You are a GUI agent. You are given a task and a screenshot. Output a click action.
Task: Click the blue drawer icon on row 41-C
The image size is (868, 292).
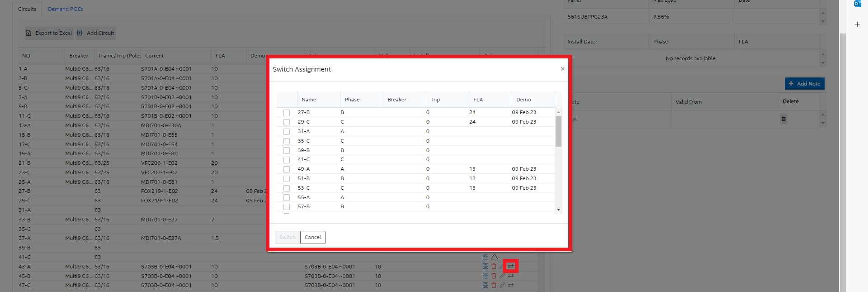coord(485,257)
